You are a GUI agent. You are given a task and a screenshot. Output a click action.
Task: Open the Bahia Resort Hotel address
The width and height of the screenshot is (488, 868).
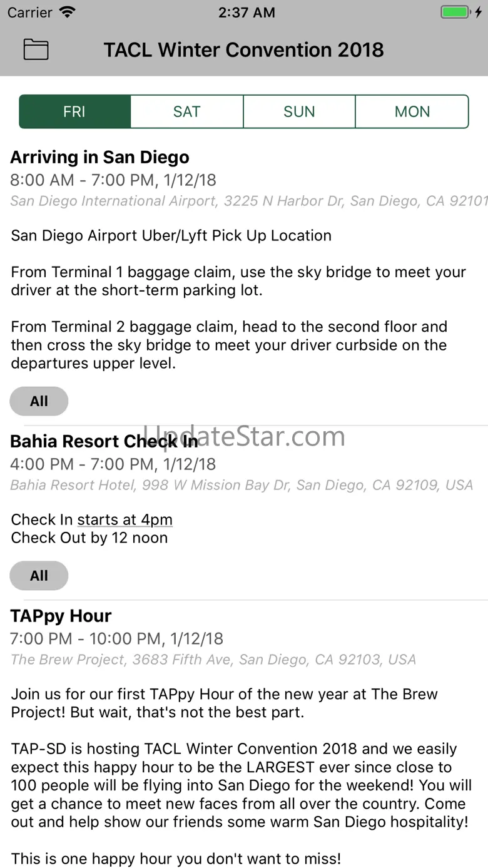tap(241, 485)
